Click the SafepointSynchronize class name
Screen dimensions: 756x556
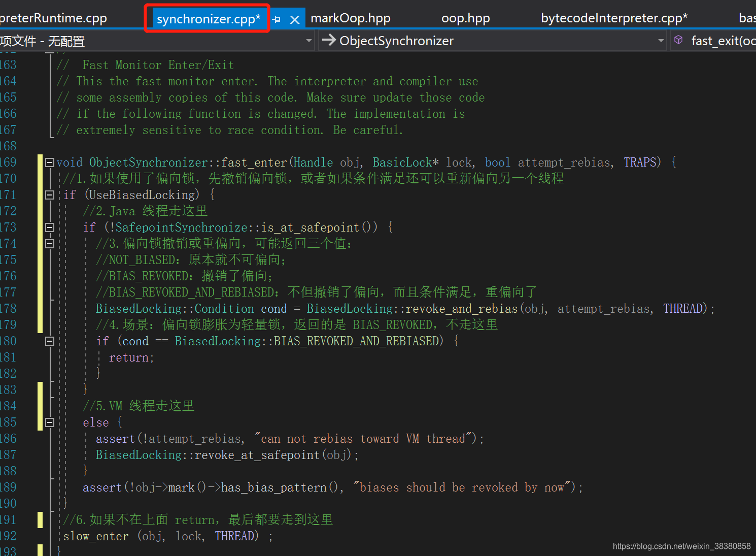[x=182, y=227]
